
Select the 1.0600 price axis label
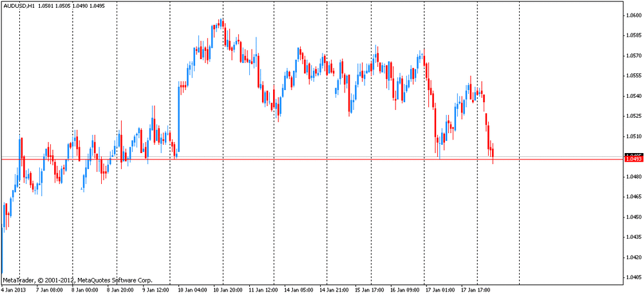pyautogui.click(x=634, y=16)
